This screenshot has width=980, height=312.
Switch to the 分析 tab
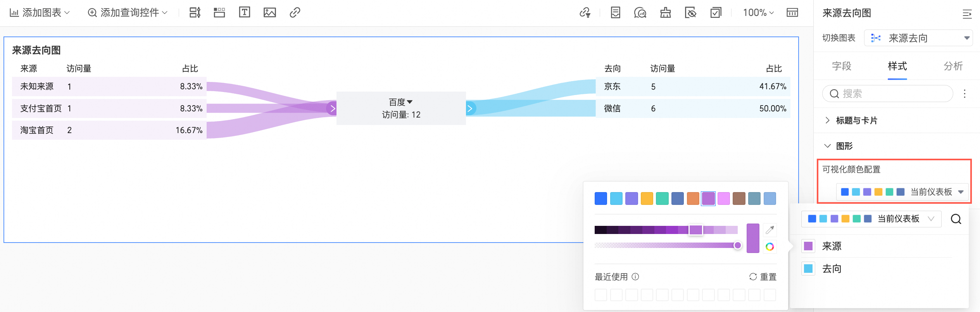(953, 66)
